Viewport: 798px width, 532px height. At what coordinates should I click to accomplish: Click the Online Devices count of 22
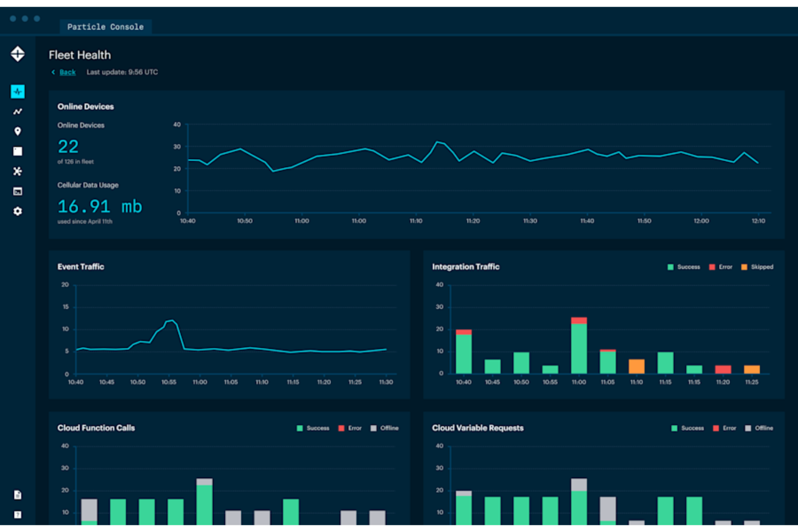[x=68, y=146]
